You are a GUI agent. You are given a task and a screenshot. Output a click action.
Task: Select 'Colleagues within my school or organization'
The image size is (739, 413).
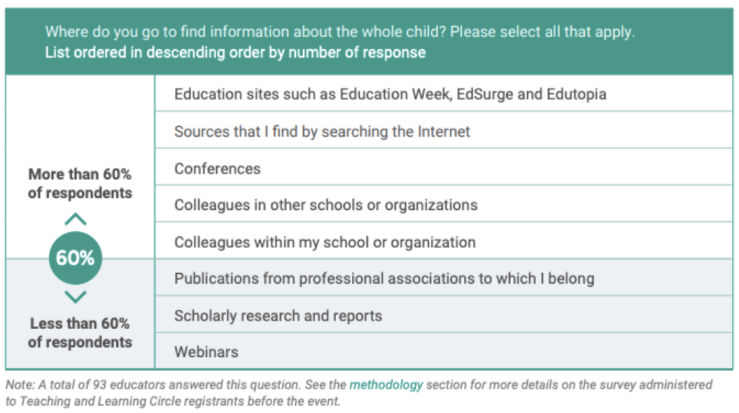(x=324, y=242)
